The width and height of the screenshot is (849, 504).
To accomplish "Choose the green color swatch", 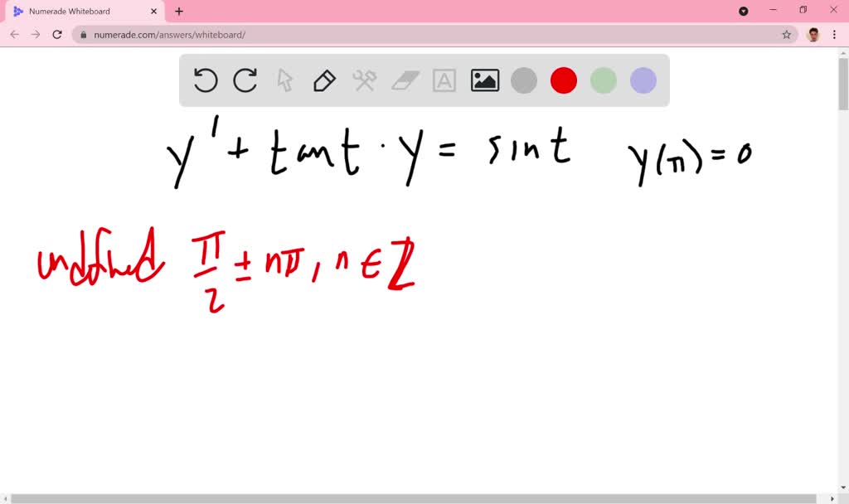I will (x=604, y=80).
